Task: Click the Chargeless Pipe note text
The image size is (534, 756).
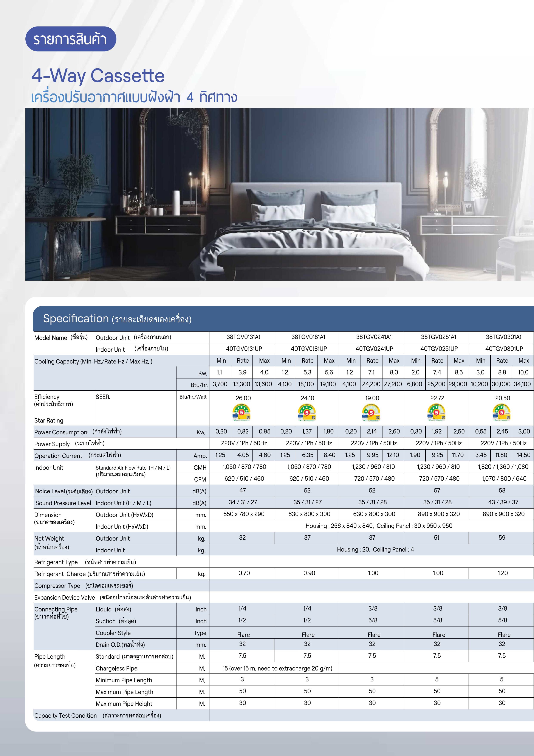Action: click(277, 668)
